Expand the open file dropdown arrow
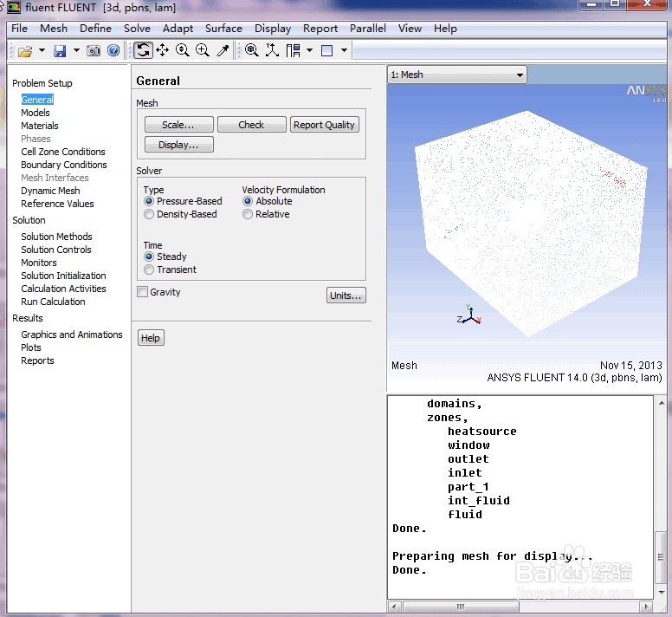 coord(42,50)
